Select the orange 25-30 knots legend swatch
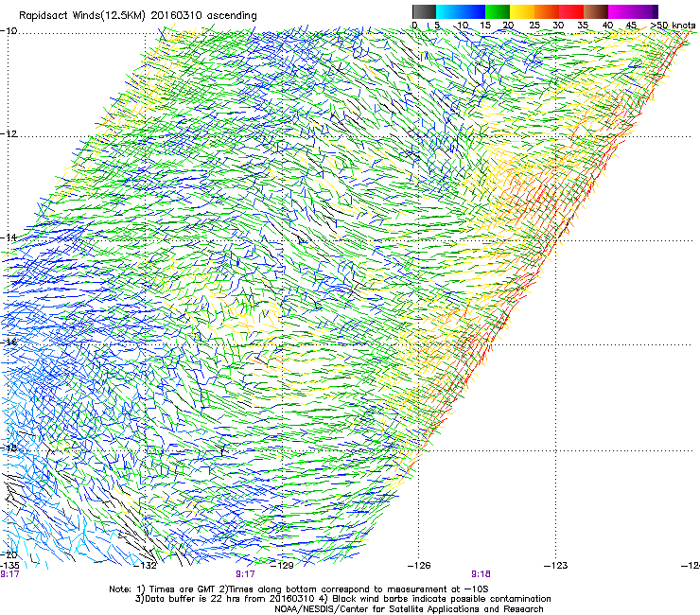 pyautogui.click(x=547, y=11)
